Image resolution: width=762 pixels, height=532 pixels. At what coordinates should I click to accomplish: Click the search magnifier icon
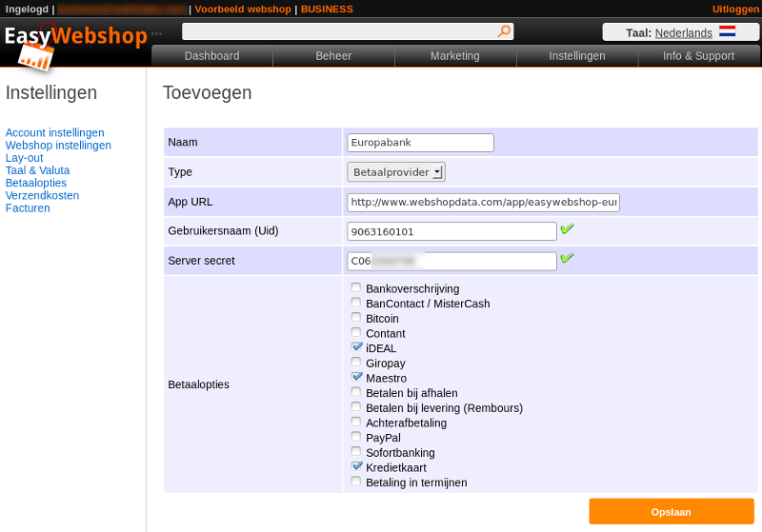coord(504,31)
